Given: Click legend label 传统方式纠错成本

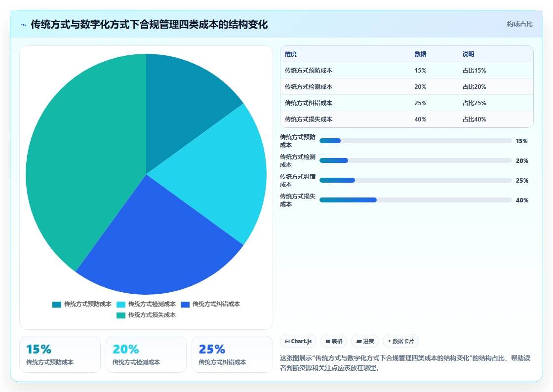Looking at the screenshot, I should pyautogui.click(x=216, y=304).
